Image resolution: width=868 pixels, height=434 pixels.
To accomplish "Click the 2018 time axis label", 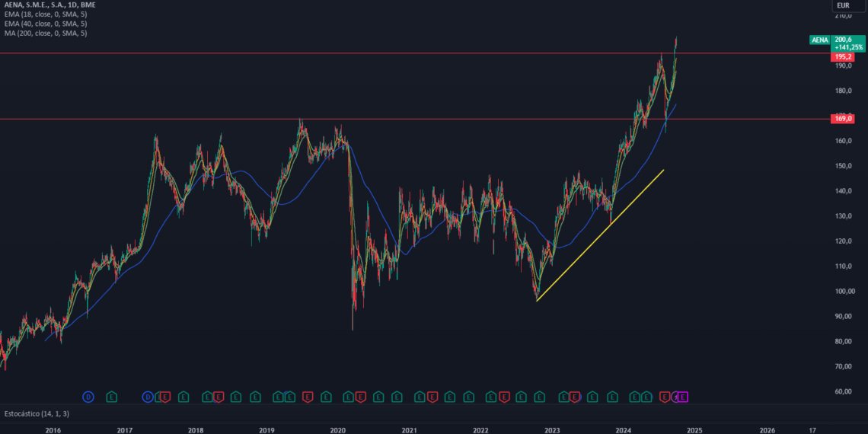I will (x=196, y=429).
